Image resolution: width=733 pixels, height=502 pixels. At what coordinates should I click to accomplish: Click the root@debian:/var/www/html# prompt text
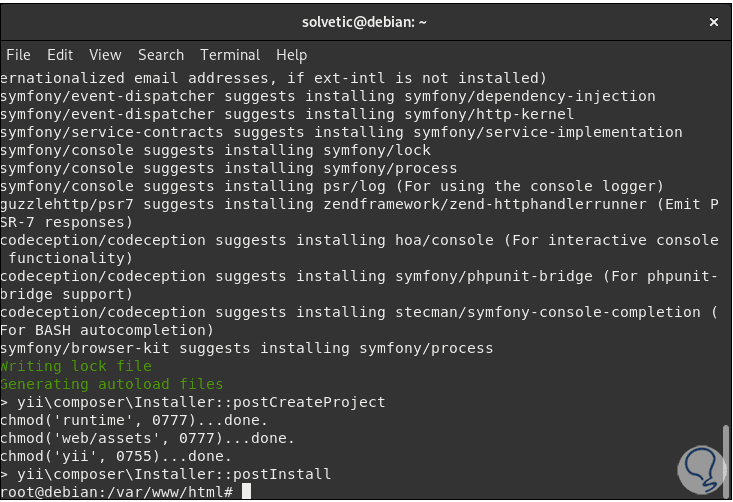tap(117, 492)
